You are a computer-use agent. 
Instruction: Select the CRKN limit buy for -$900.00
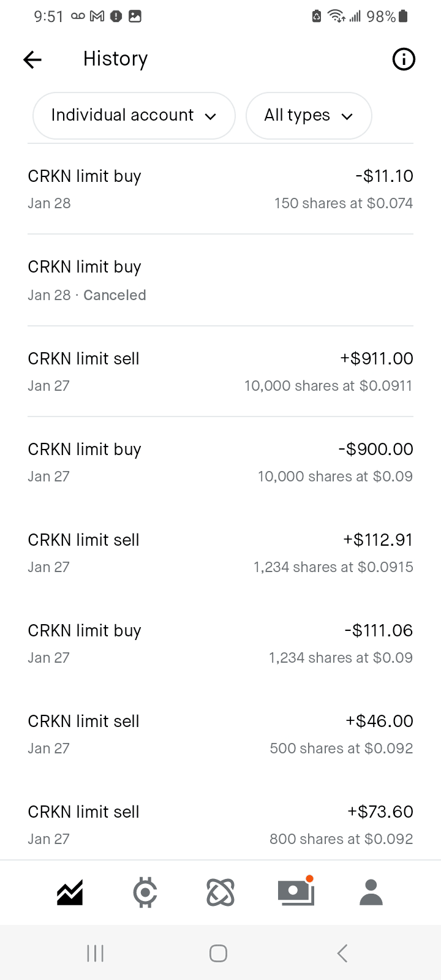[221, 462]
